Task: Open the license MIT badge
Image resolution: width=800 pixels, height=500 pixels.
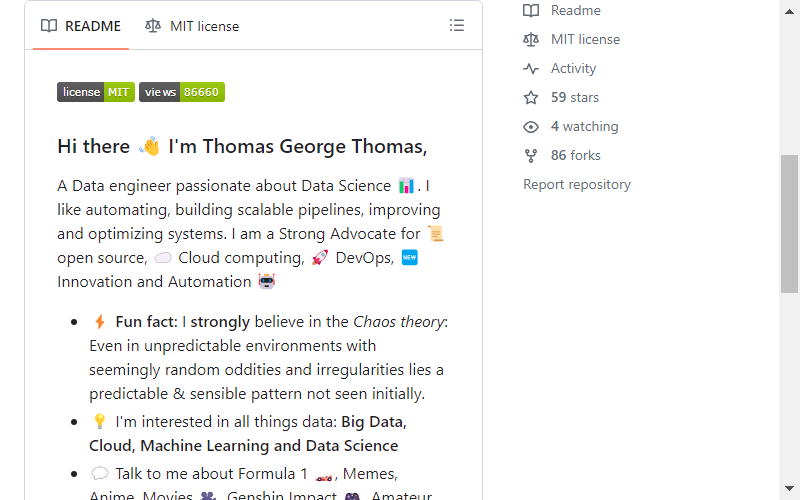Action: tap(96, 92)
